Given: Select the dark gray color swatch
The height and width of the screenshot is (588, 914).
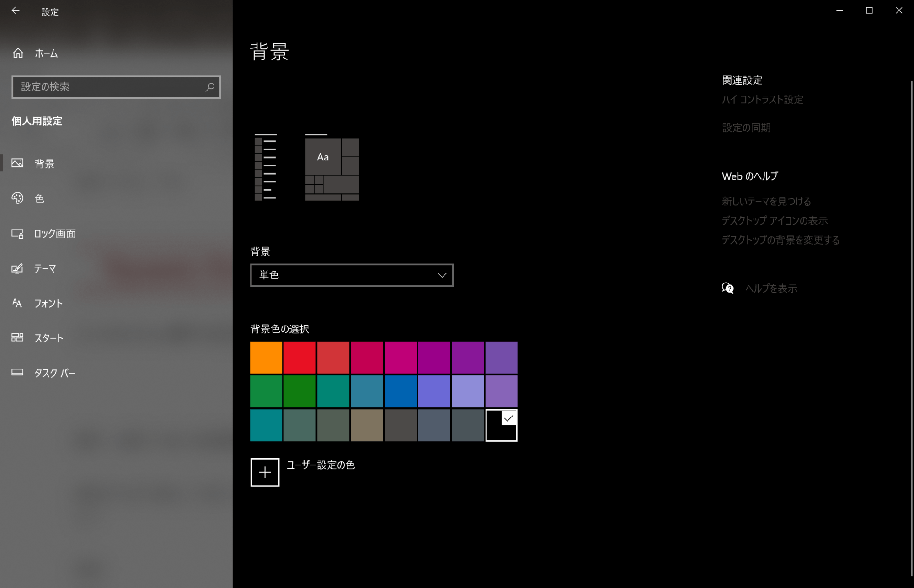Looking at the screenshot, I should (401, 425).
